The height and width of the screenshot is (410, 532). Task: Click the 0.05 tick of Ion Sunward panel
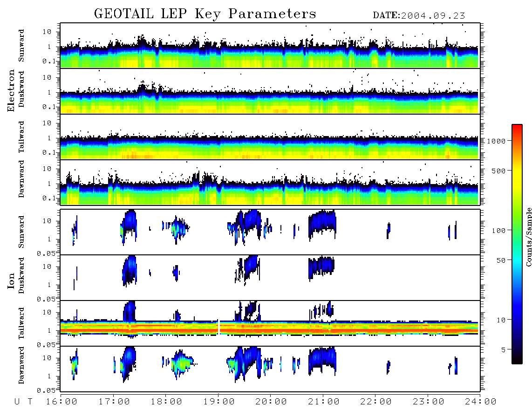point(46,253)
